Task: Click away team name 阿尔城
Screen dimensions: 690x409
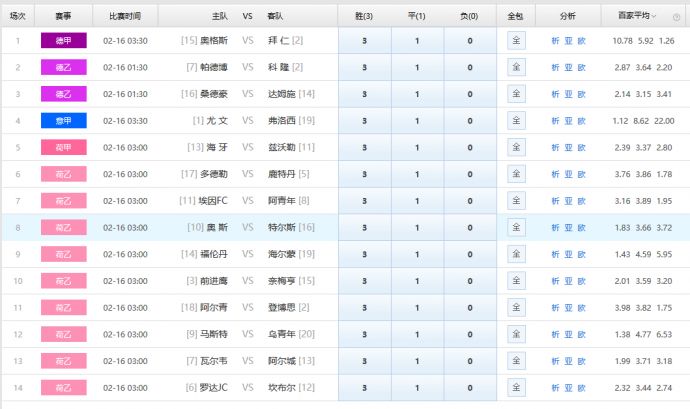Action: pyautogui.click(x=282, y=361)
